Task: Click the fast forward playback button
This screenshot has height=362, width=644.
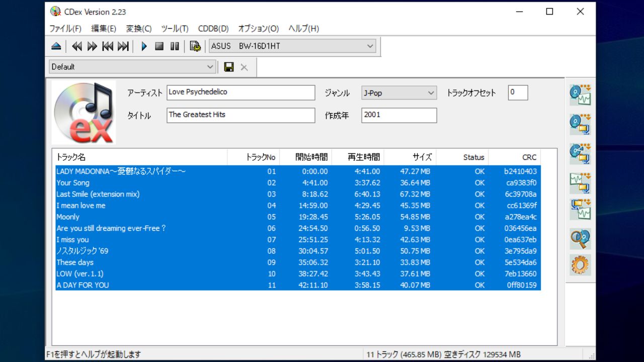Action: click(x=92, y=46)
